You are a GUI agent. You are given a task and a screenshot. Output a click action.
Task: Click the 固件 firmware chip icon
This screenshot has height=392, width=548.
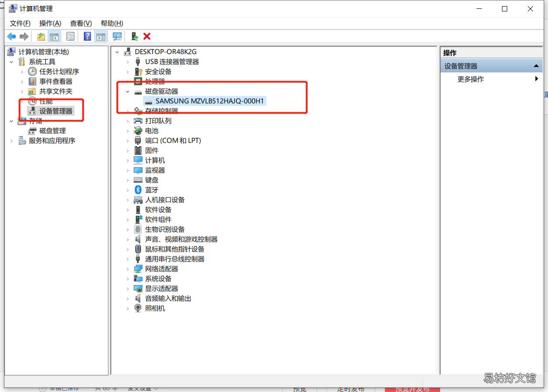pyautogui.click(x=138, y=150)
